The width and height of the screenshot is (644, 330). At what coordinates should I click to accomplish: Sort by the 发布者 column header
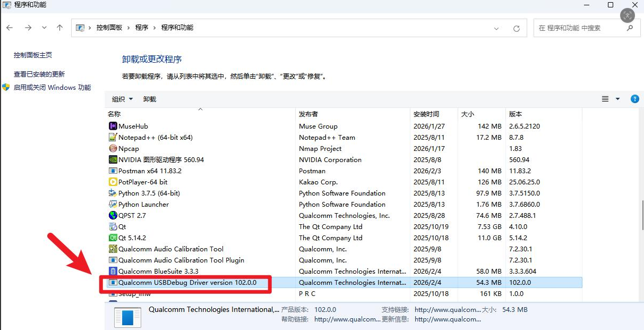(353, 114)
